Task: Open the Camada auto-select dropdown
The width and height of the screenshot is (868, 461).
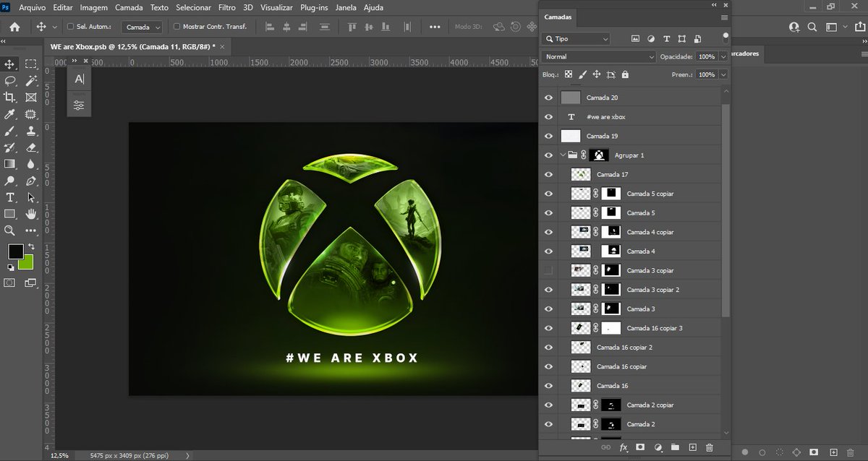Action: point(142,27)
